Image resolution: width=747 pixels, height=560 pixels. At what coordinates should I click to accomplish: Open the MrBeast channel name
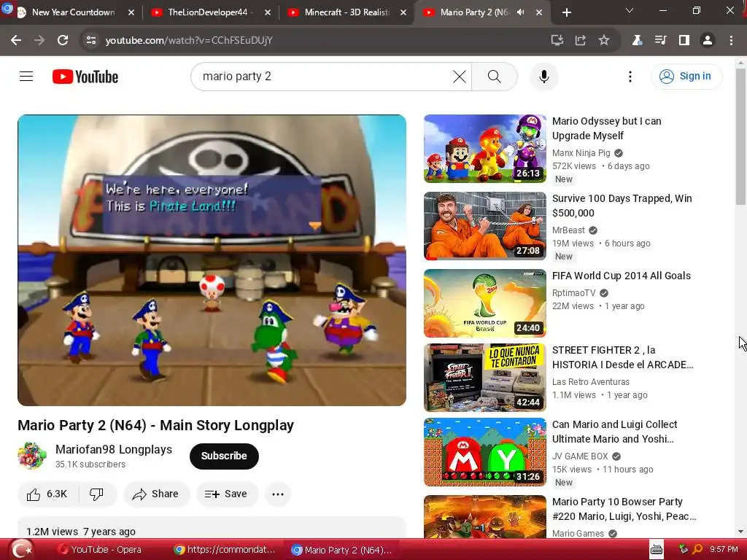(568, 230)
